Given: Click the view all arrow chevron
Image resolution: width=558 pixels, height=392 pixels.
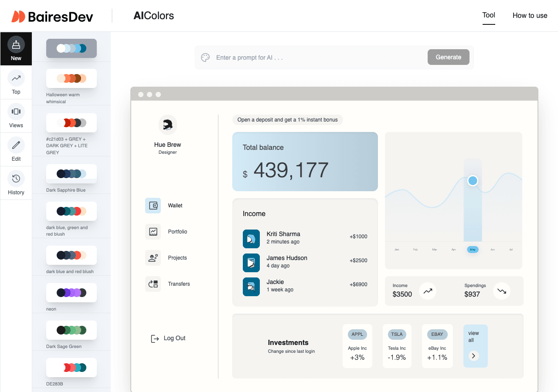Looking at the screenshot, I should click(474, 356).
